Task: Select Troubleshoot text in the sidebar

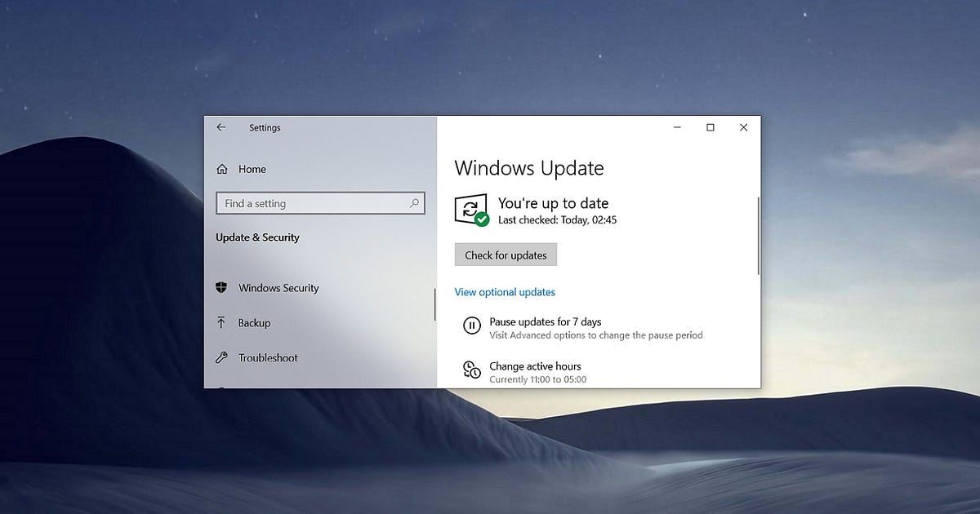Action: click(x=268, y=358)
